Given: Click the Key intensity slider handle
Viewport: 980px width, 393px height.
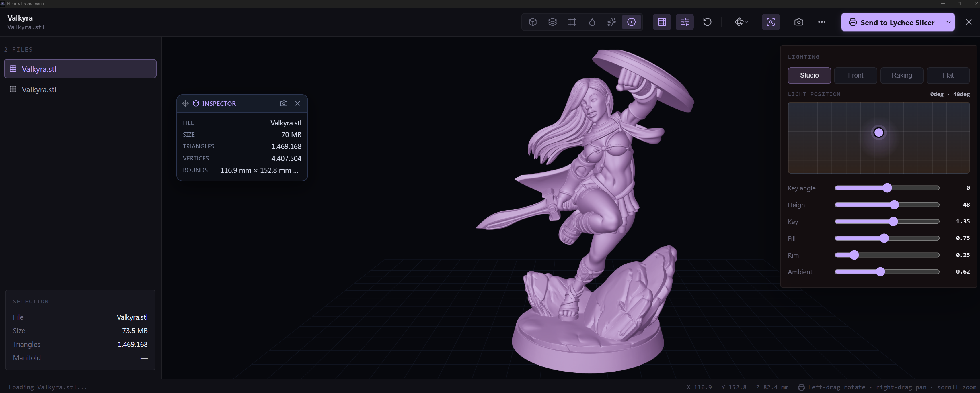Looking at the screenshot, I should tap(893, 221).
